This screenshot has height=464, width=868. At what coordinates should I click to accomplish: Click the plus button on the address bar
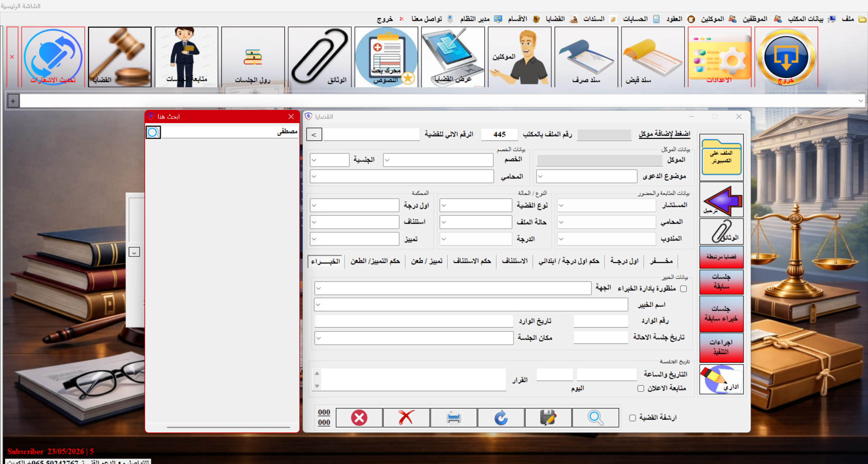(13, 101)
